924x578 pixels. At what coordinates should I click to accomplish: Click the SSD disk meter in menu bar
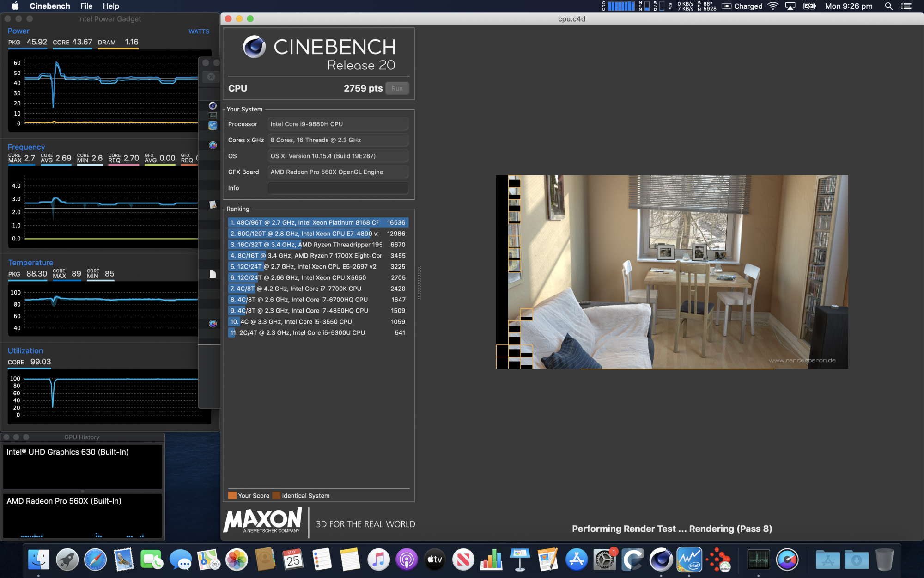(x=658, y=6)
